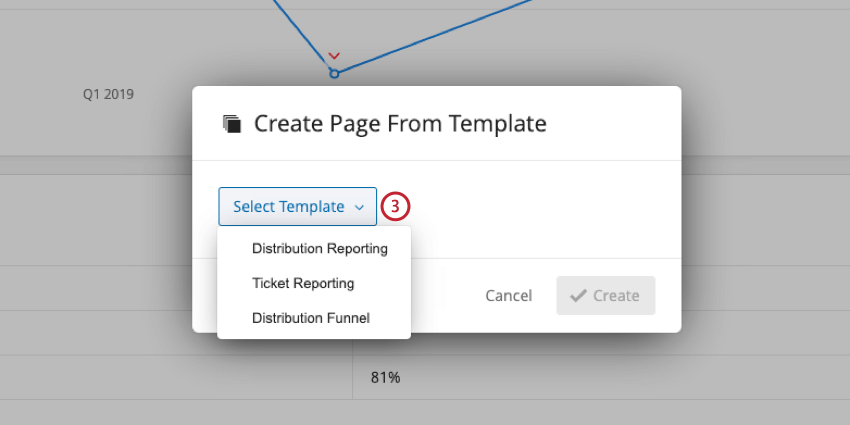Cancel the template dialog

508,296
